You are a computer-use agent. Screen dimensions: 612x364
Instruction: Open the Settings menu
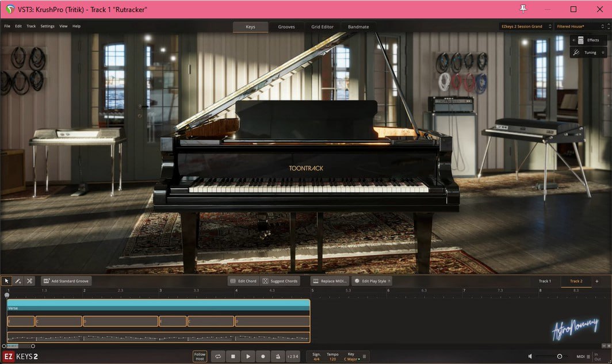[47, 26]
